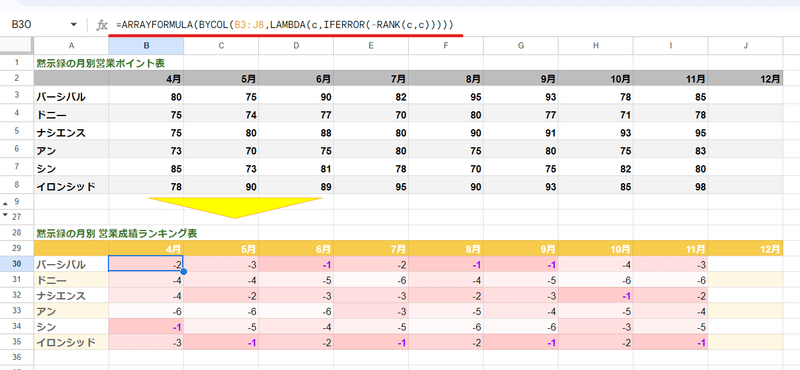This screenshot has width=800, height=370.
Task: Select column F header
Action: [446, 45]
